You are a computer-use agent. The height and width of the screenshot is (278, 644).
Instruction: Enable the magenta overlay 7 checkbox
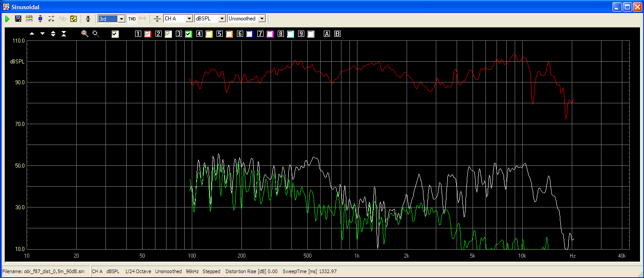(270, 34)
